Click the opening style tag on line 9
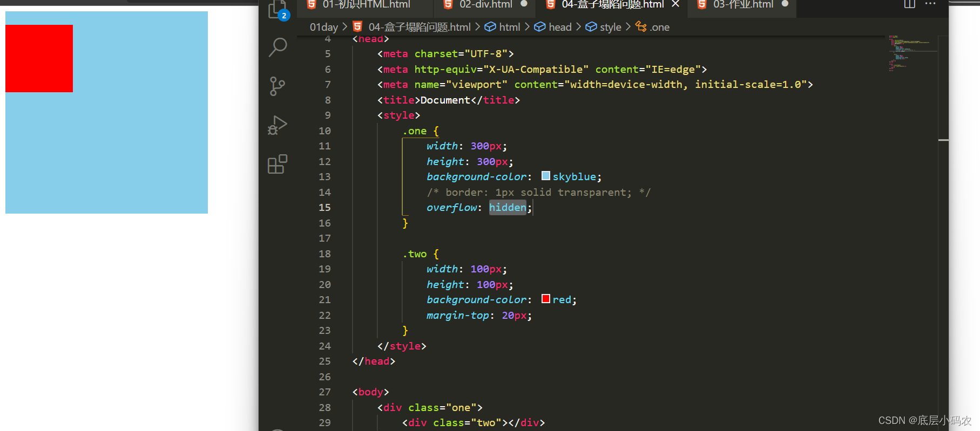Screen dimensions: 980x431 click(398, 115)
